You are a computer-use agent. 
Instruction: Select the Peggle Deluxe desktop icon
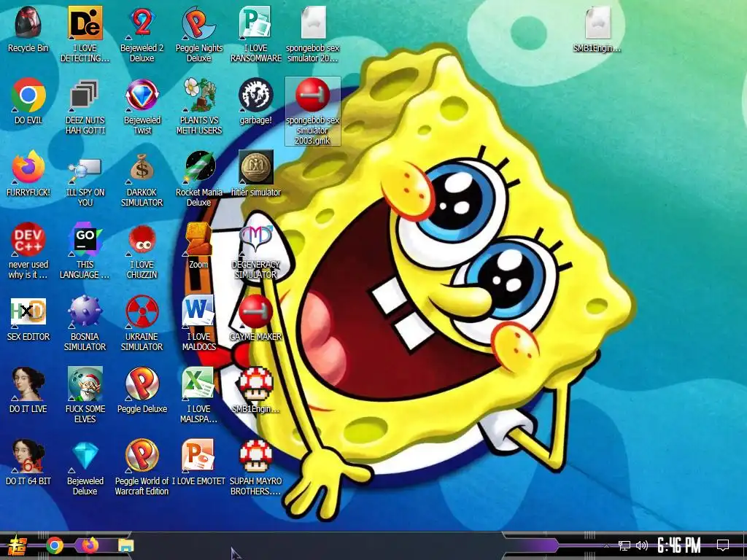142,384
